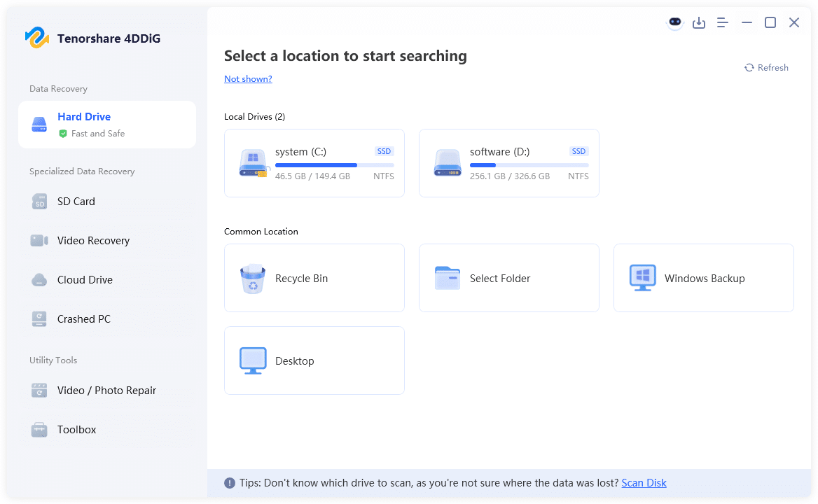Open the hamburger menu icon in title bar
Screen dimensions: 818x504
(x=723, y=23)
